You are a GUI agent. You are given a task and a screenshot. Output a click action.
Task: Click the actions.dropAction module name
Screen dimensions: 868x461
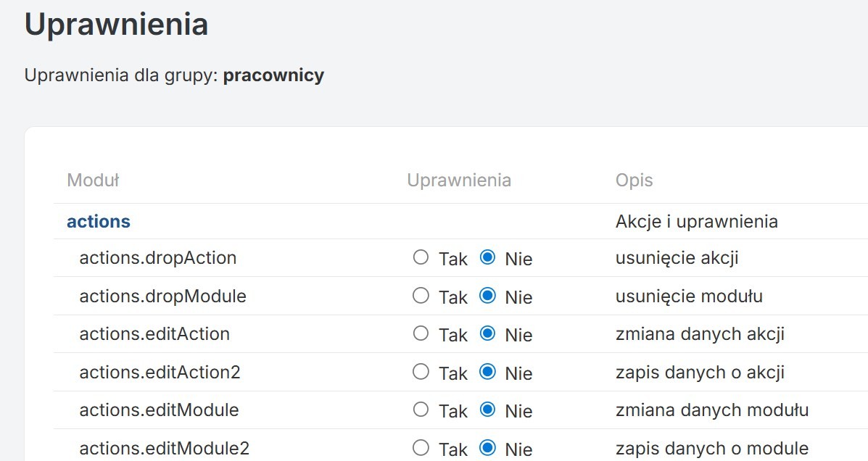coord(157,258)
